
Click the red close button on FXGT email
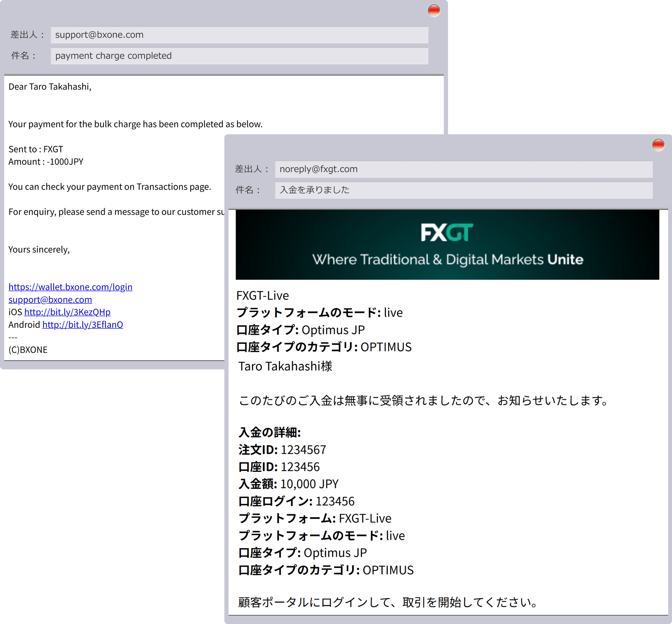click(x=658, y=144)
